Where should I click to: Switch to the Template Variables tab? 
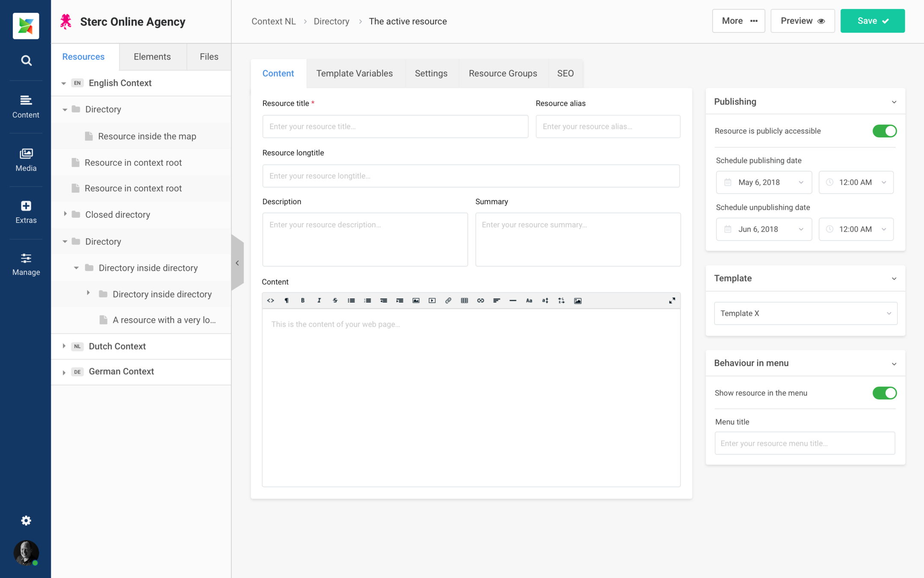coord(354,73)
